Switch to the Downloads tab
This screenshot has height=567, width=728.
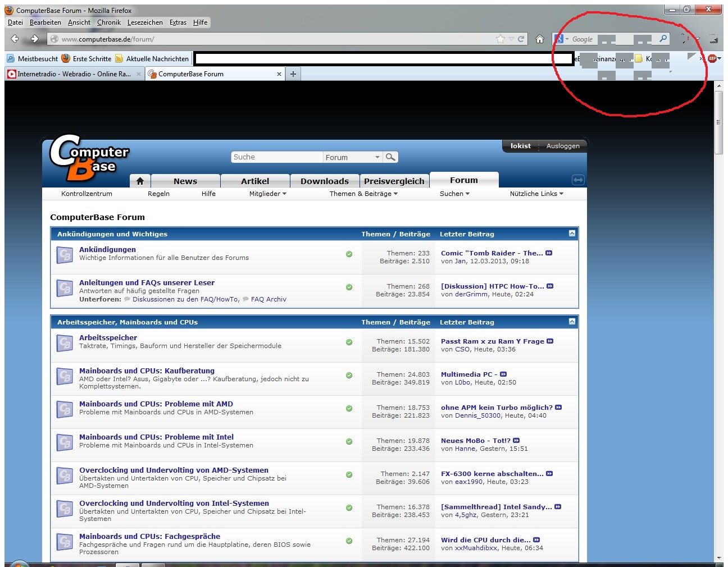[x=325, y=181]
